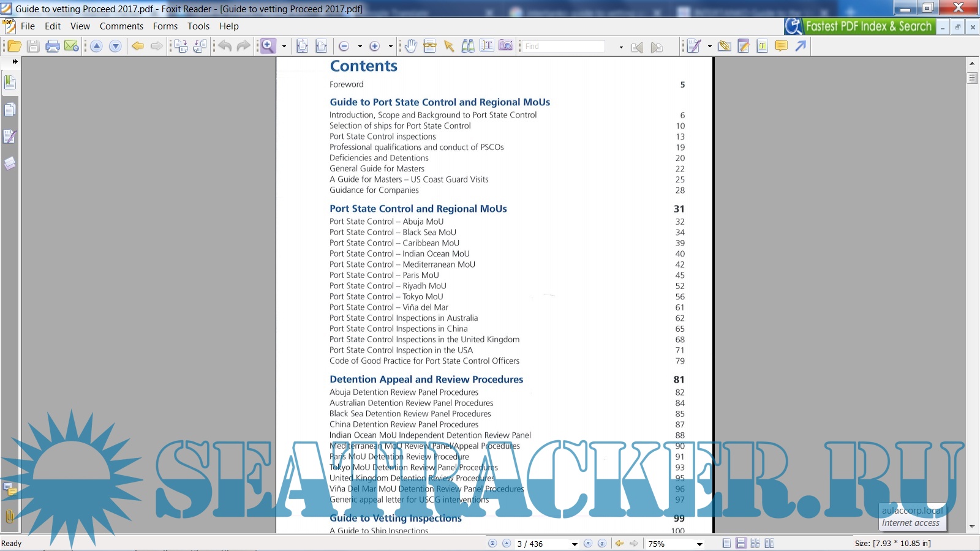Toggle facing pages view in status bar

(769, 543)
